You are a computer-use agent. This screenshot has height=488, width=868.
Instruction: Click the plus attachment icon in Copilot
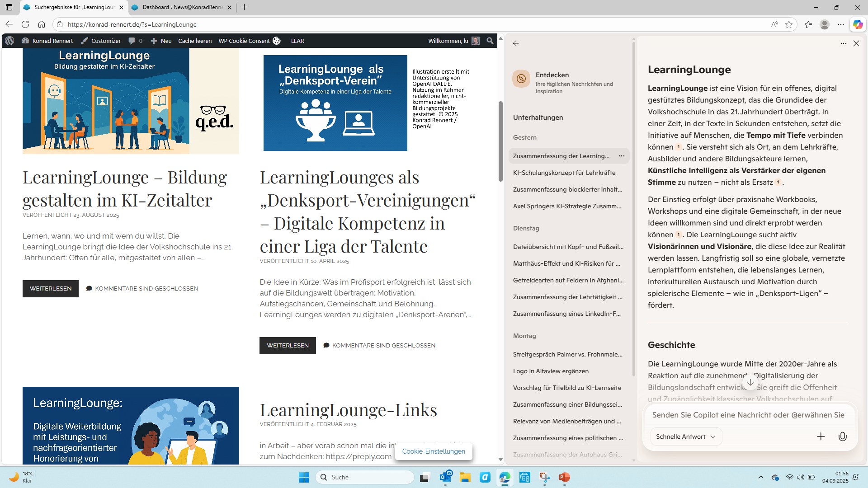tap(821, 436)
